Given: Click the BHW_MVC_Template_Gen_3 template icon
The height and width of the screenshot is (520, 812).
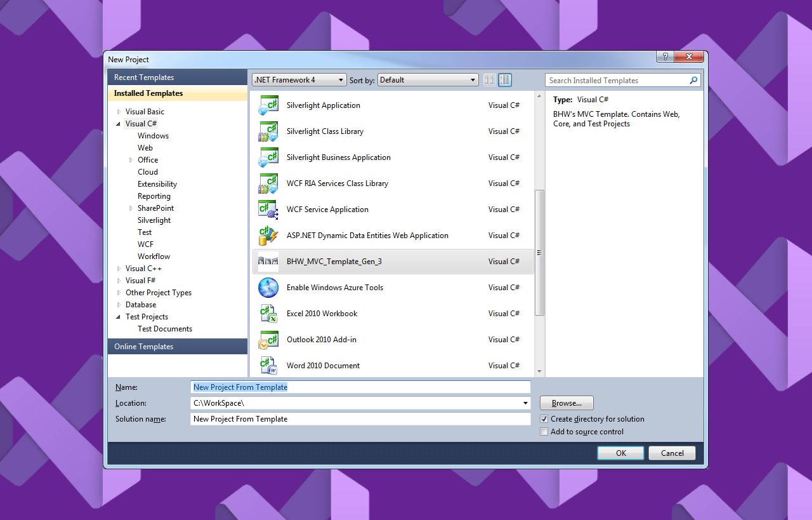Looking at the screenshot, I should coord(268,262).
